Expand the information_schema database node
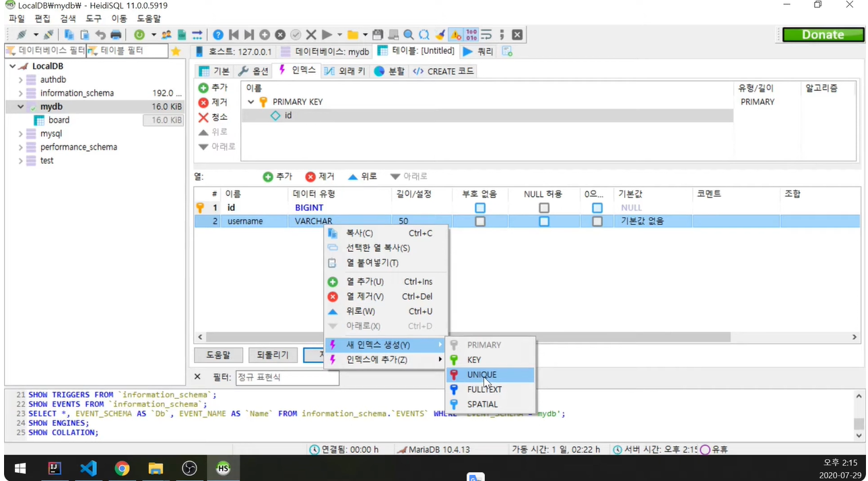The image size is (868, 481). click(x=21, y=93)
